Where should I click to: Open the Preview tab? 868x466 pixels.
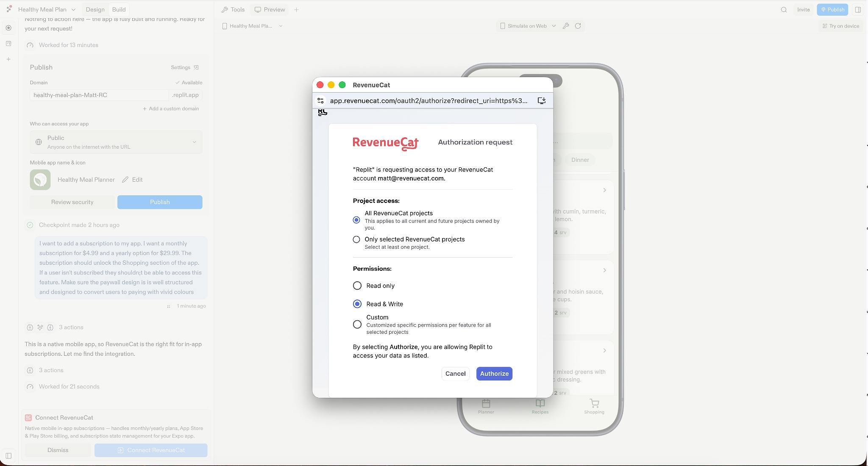[270, 9]
